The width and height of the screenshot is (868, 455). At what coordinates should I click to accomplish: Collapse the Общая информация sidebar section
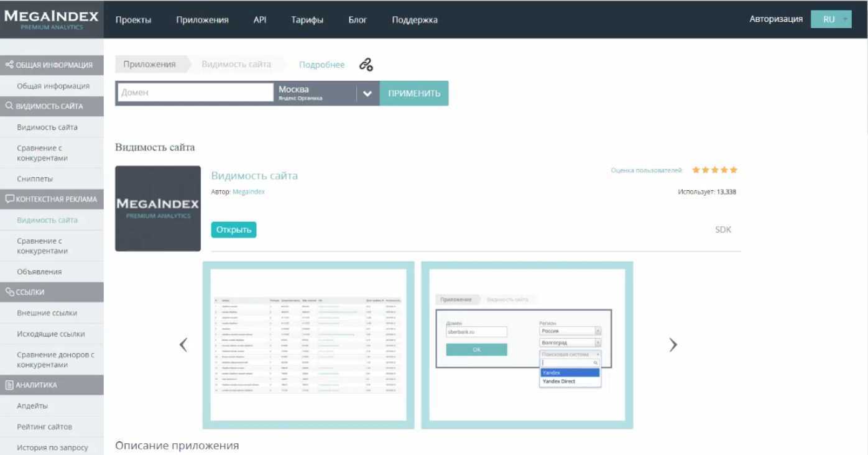(x=52, y=65)
